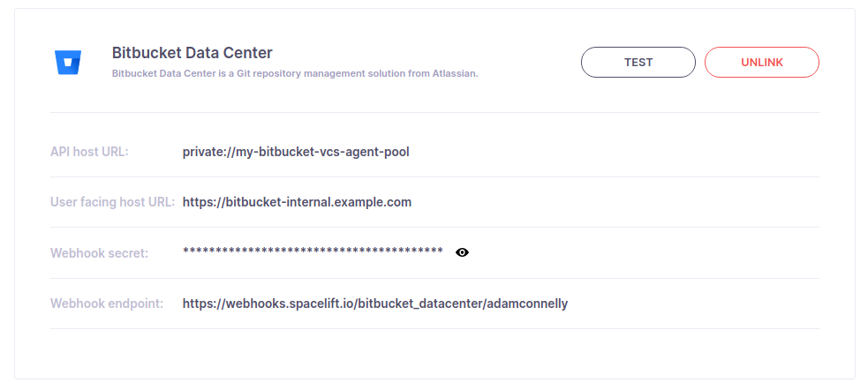Click the webhooks.spacelift.io endpoint URL

375,304
